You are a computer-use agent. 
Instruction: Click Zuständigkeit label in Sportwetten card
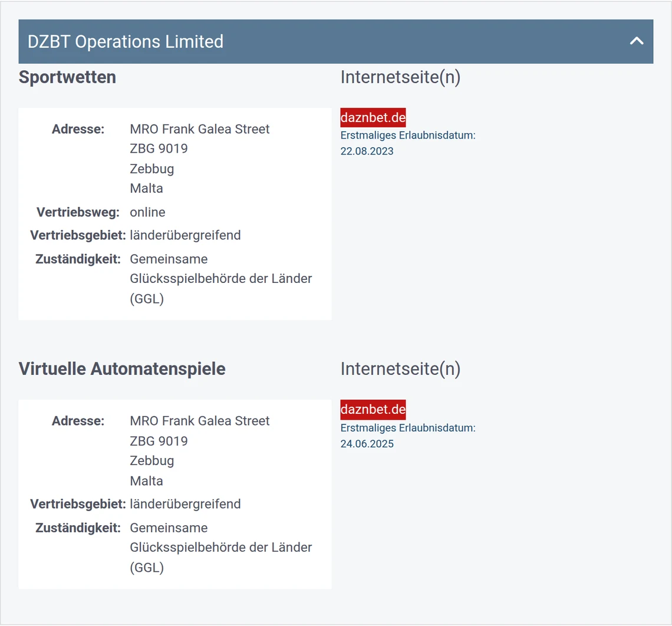[78, 259]
